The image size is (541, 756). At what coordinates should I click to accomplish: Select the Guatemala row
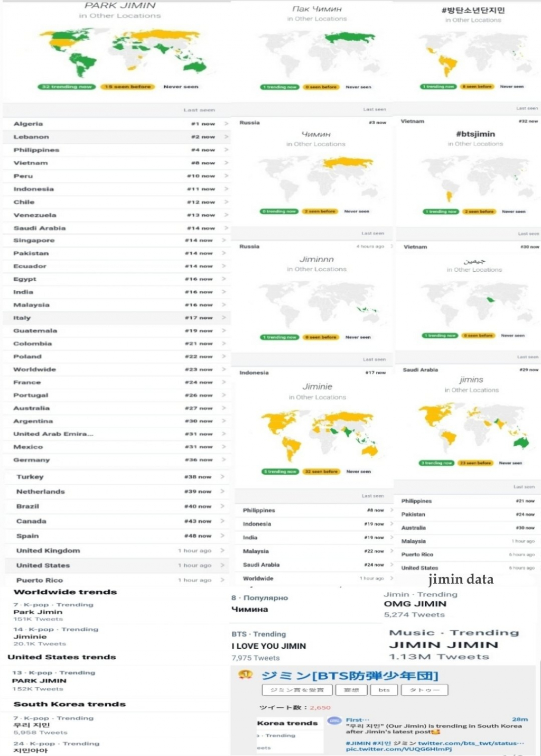(x=116, y=331)
